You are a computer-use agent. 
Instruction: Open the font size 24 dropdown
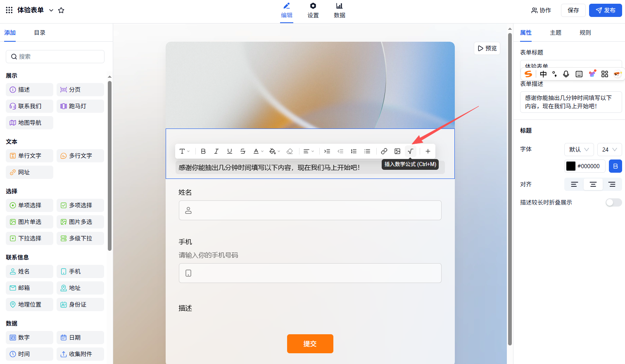[x=609, y=150]
